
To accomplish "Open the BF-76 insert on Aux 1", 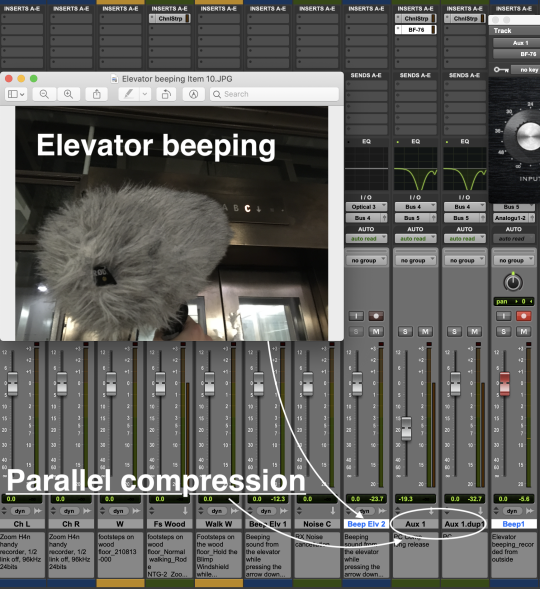I will coord(415,30).
